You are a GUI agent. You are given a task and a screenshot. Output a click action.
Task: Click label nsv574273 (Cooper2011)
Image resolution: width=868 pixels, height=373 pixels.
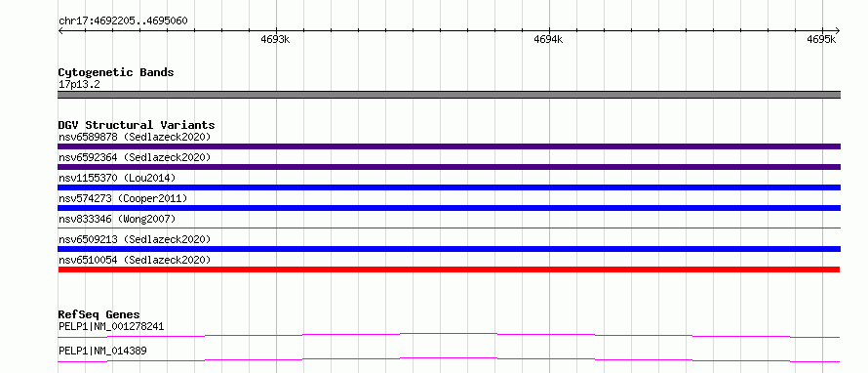tap(123, 198)
